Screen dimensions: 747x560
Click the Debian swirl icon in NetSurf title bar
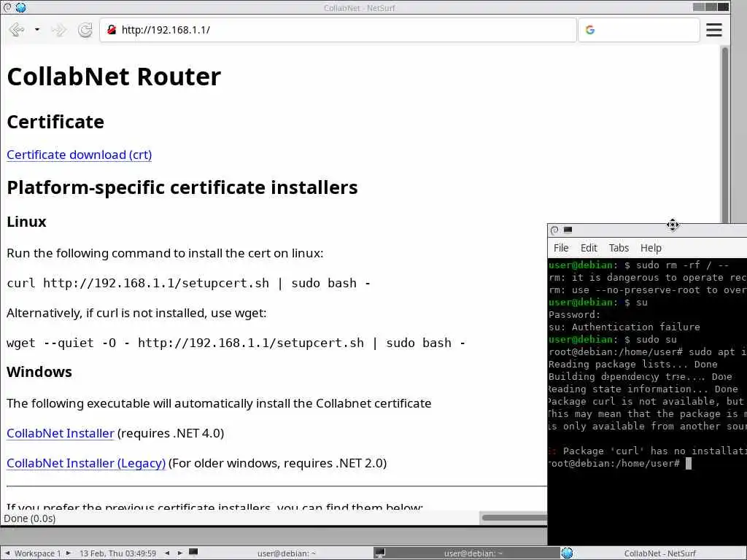pos(7,7)
